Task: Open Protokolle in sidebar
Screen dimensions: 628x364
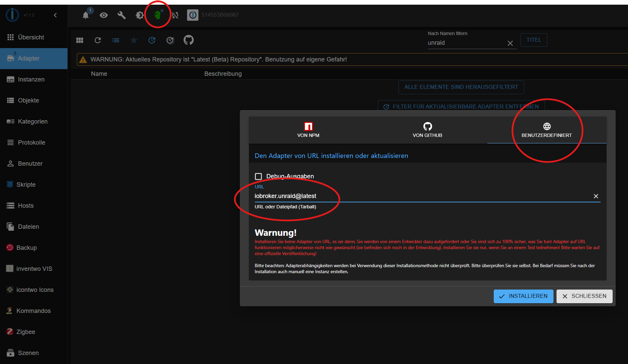Action: [x=34, y=143]
